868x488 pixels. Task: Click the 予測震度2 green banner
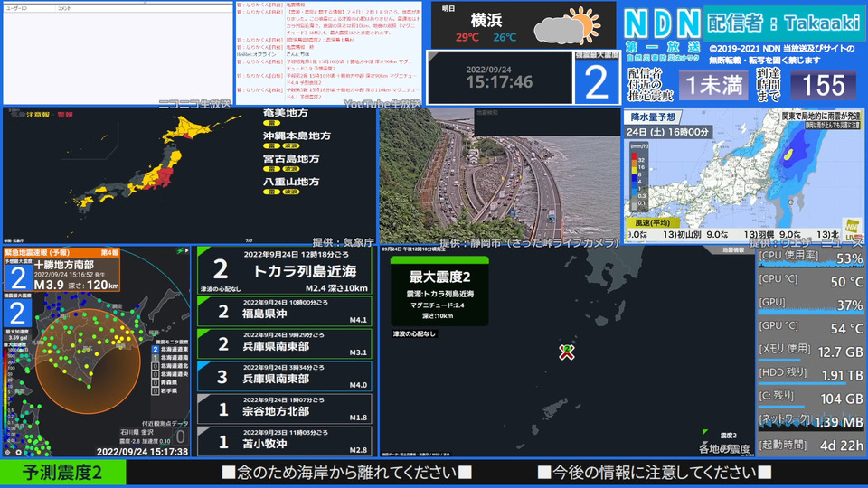62,473
